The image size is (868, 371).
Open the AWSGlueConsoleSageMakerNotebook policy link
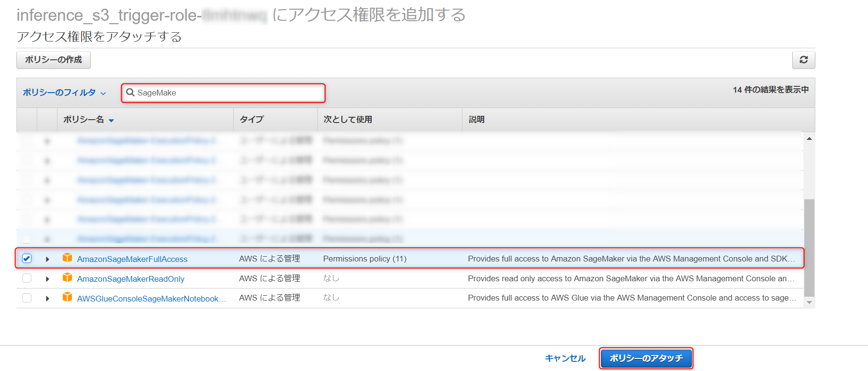(x=152, y=299)
